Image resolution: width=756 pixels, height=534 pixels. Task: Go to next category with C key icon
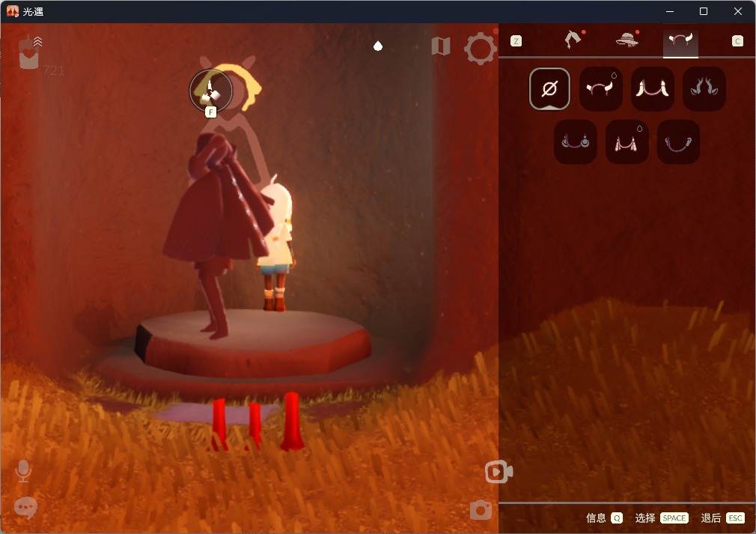point(737,41)
